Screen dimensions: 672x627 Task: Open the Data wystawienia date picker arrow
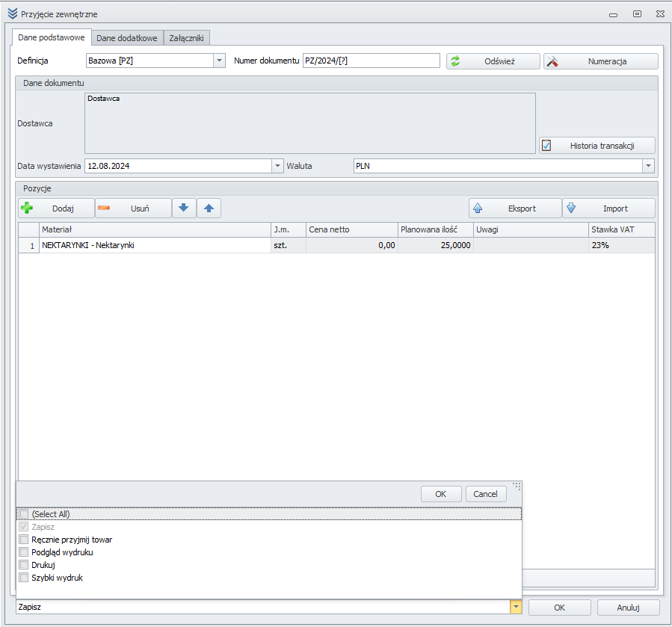coord(277,166)
